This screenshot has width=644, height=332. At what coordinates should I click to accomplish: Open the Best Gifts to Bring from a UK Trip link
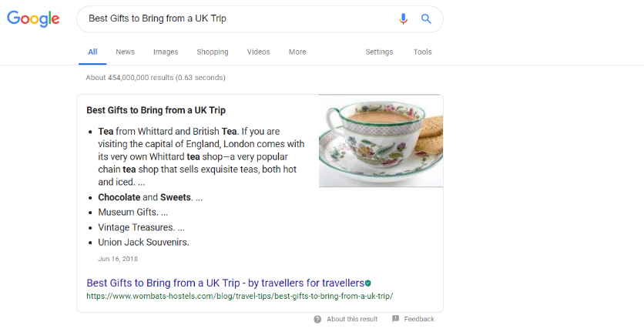225,283
